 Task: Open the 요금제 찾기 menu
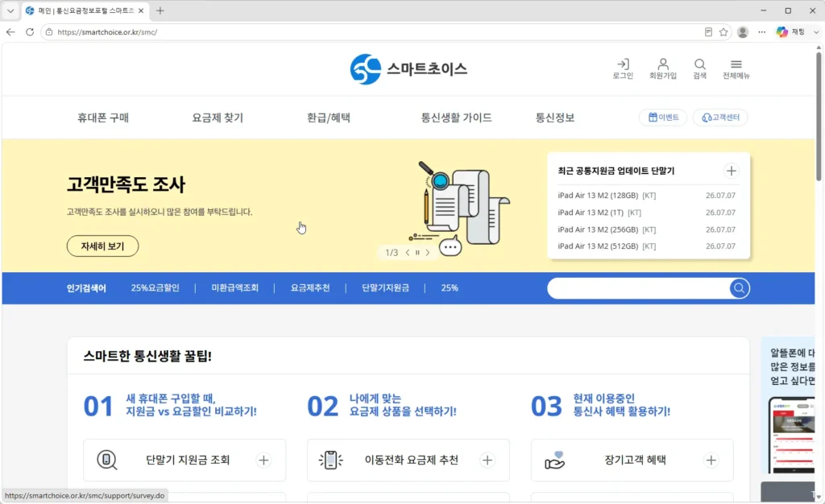[218, 118]
